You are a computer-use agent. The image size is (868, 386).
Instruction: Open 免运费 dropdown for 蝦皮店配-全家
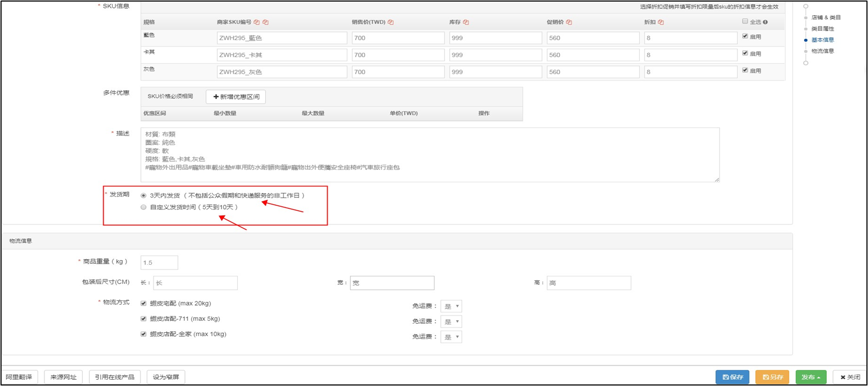pos(451,337)
